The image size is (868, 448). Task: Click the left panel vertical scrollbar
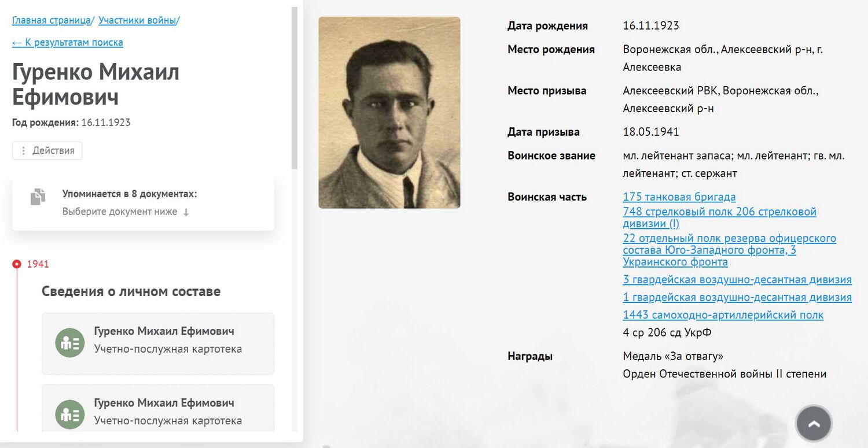tap(294, 87)
